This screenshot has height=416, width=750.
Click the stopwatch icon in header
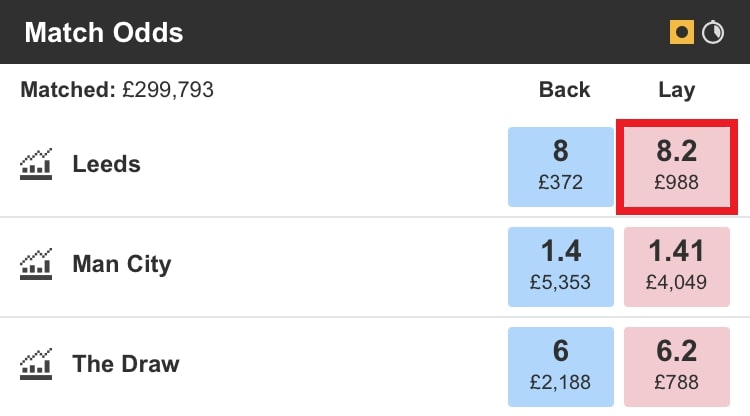(713, 32)
